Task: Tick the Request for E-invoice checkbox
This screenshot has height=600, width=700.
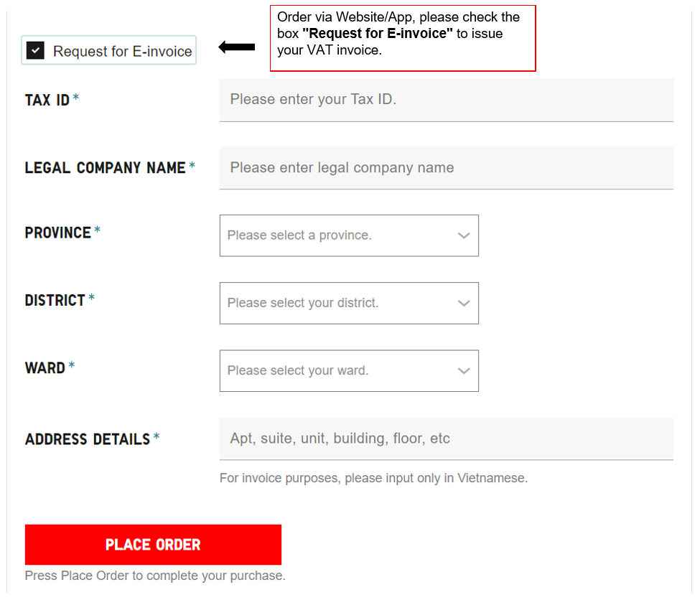Action: click(x=36, y=50)
